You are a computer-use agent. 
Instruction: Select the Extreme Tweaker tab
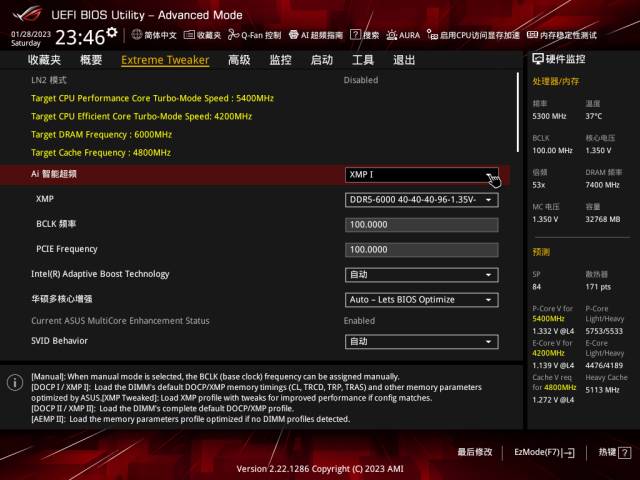(165, 60)
